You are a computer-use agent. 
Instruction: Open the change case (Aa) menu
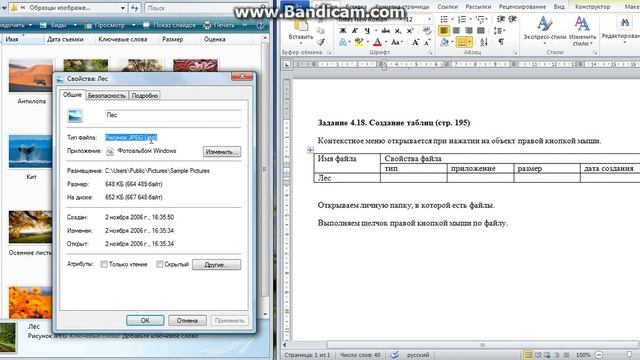396,42
